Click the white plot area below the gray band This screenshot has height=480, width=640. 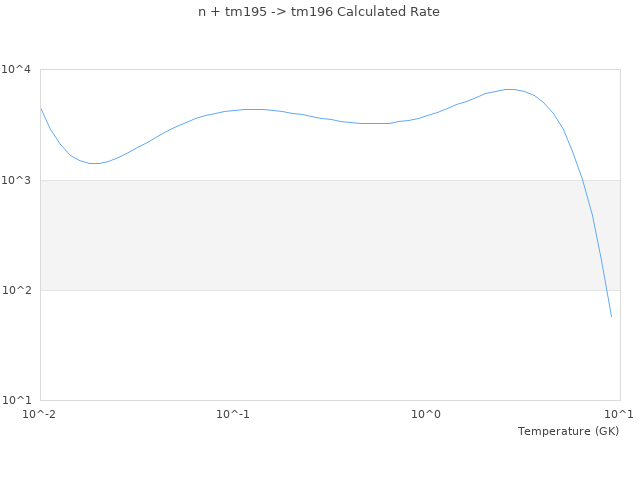300,345
